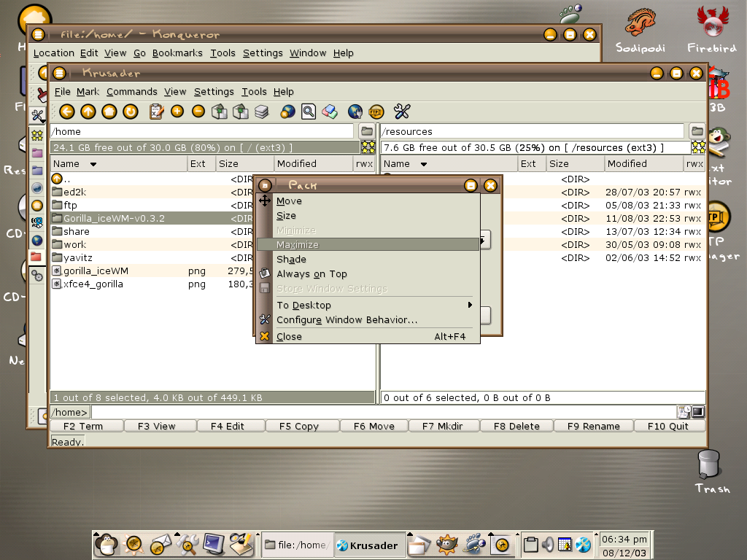Click the first box Pack icon in toolbar
The height and width of the screenshot is (560, 747).
219,112
